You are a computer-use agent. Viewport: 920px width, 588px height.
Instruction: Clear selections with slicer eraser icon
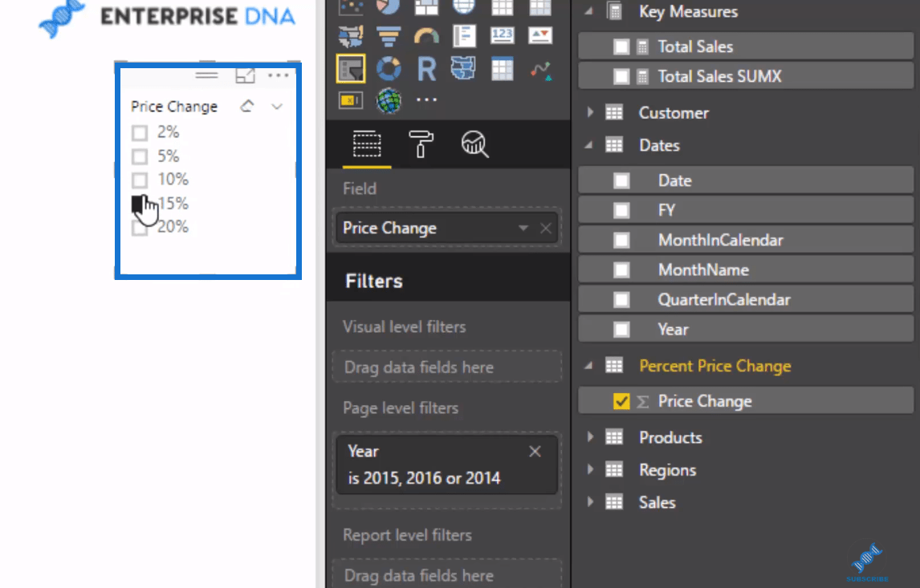[247, 106]
